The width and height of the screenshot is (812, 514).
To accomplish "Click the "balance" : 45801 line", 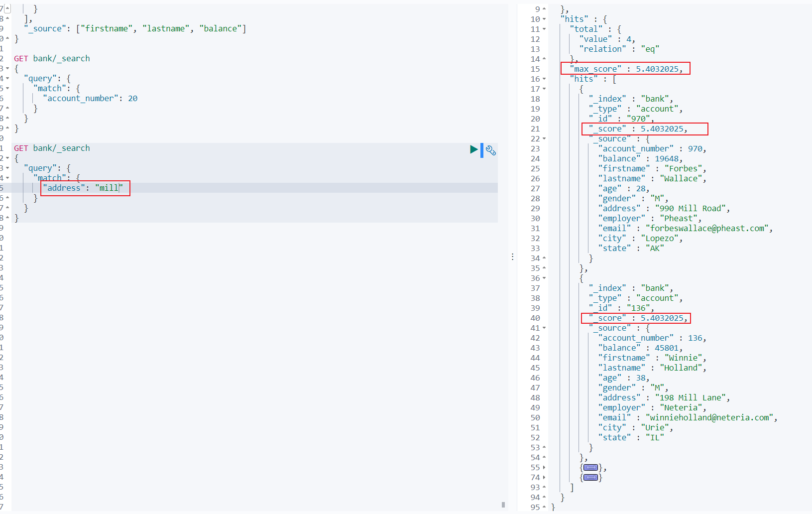I will point(640,348).
